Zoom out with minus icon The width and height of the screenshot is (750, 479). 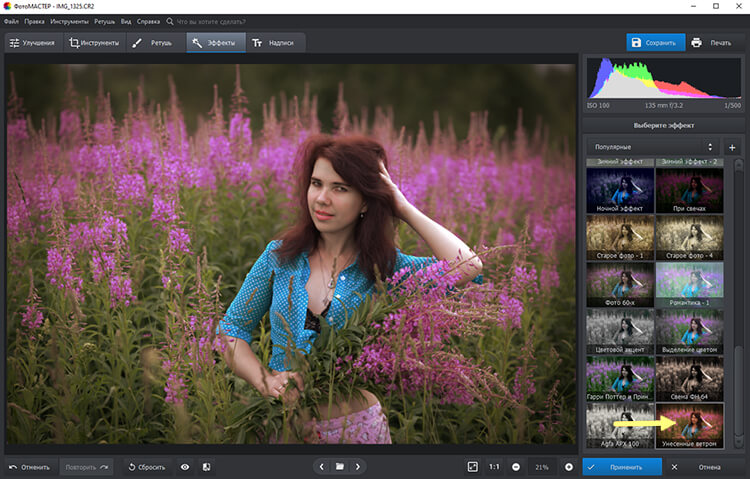(516, 467)
